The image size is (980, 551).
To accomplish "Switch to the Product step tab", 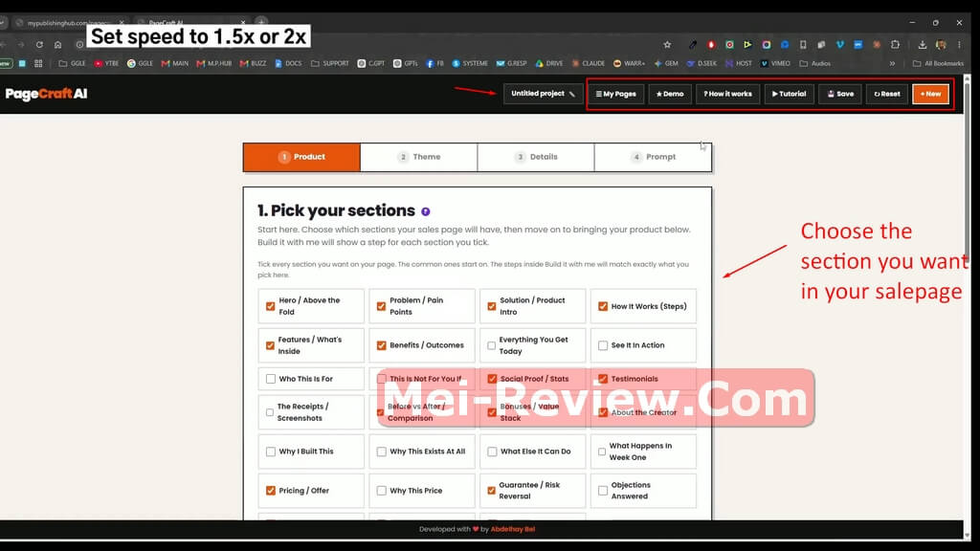I will pos(301,157).
